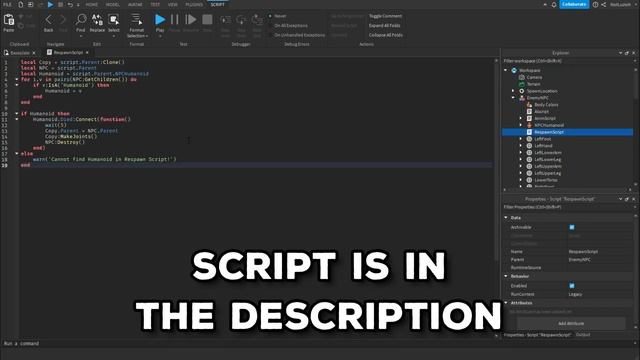Toggle the Archivable checkbox

(x=572, y=227)
